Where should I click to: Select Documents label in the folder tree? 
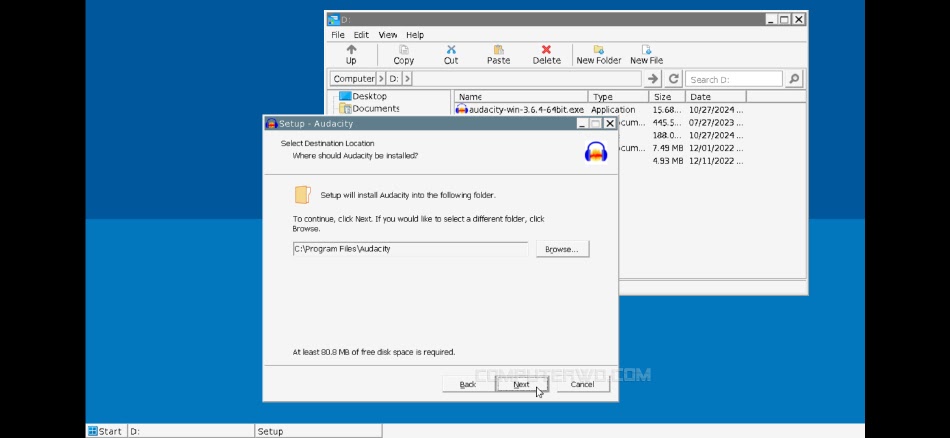click(x=376, y=108)
